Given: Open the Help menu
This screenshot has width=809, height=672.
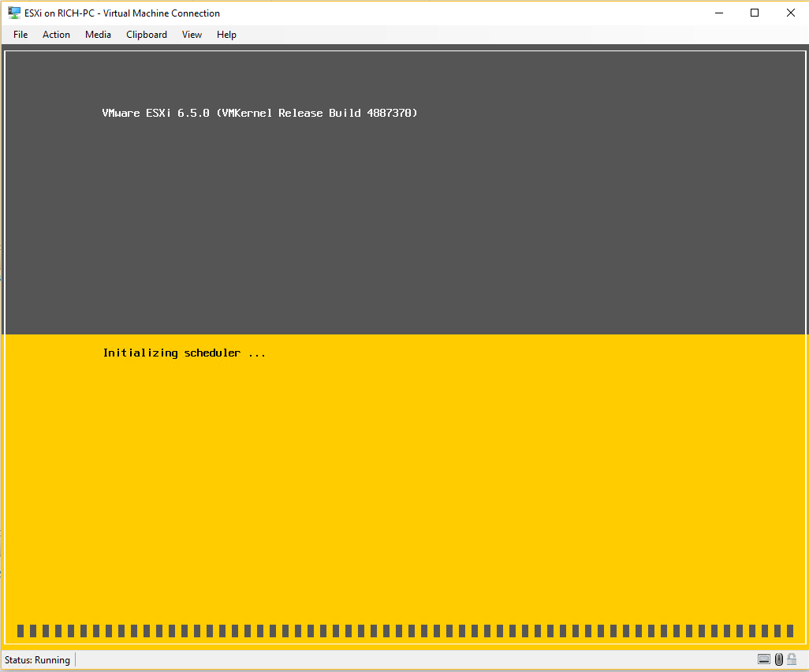Looking at the screenshot, I should coord(226,35).
